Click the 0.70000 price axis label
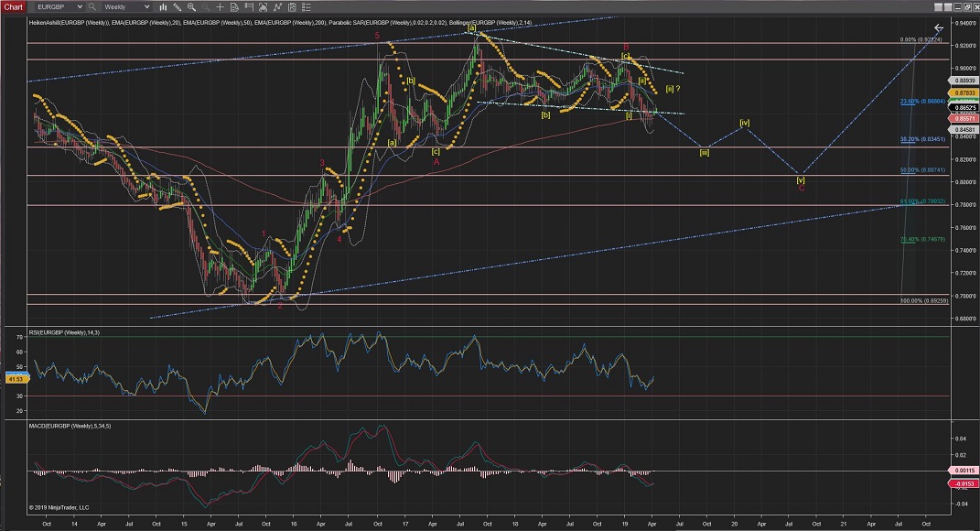This screenshot has width=980, height=531. tap(966, 296)
